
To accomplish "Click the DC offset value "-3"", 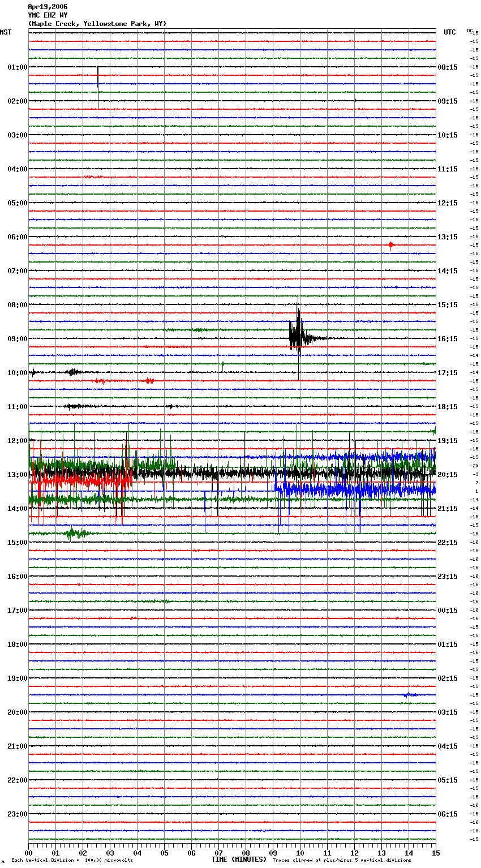I will pos(475,474).
